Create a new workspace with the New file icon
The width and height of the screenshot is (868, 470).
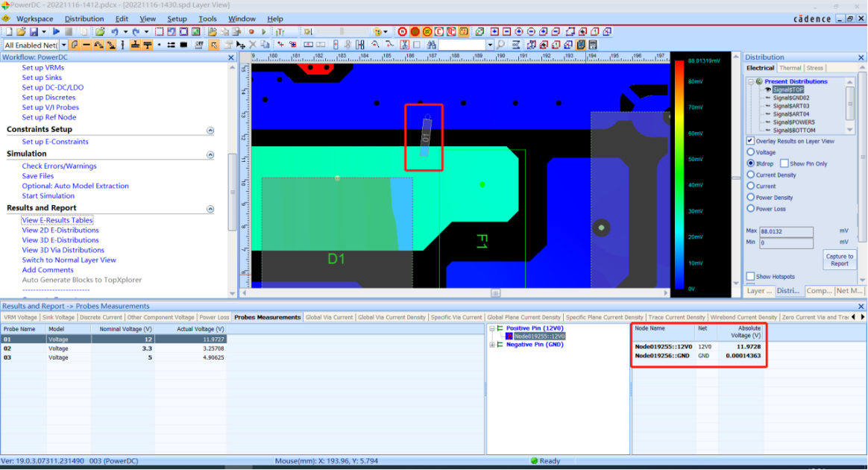[x=9, y=31]
